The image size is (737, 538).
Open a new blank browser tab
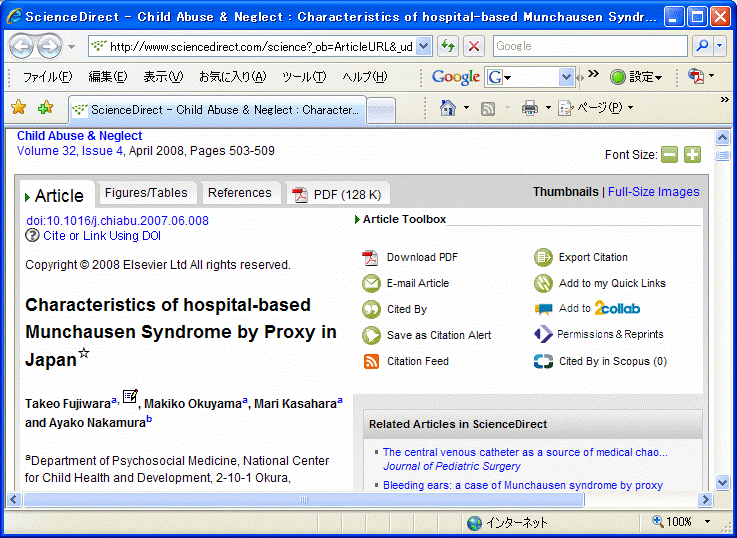tap(381, 110)
